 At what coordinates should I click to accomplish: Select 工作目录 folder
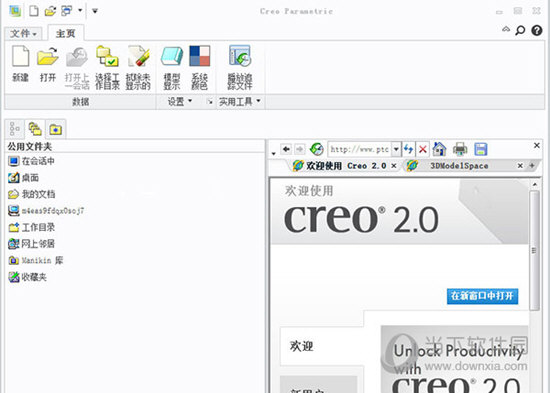32,227
